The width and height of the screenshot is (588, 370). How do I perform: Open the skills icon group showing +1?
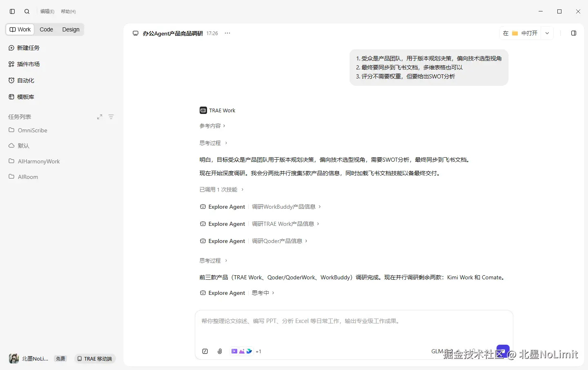(x=246, y=351)
